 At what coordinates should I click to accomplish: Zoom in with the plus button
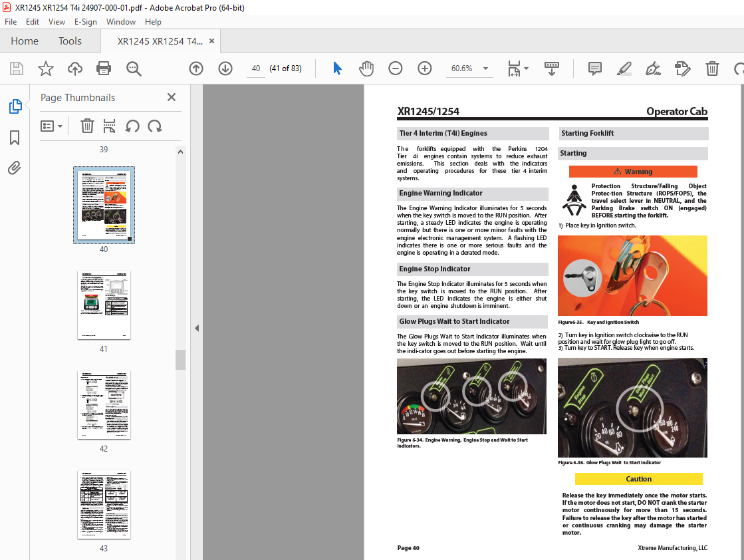tap(425, 69)
